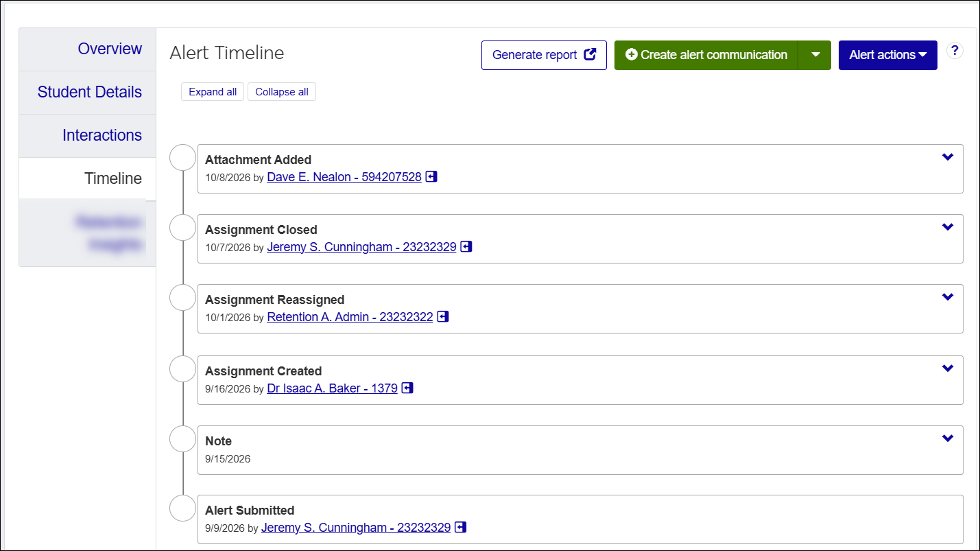Click the Attachment Added timeline circle marker

coord(182,157)
